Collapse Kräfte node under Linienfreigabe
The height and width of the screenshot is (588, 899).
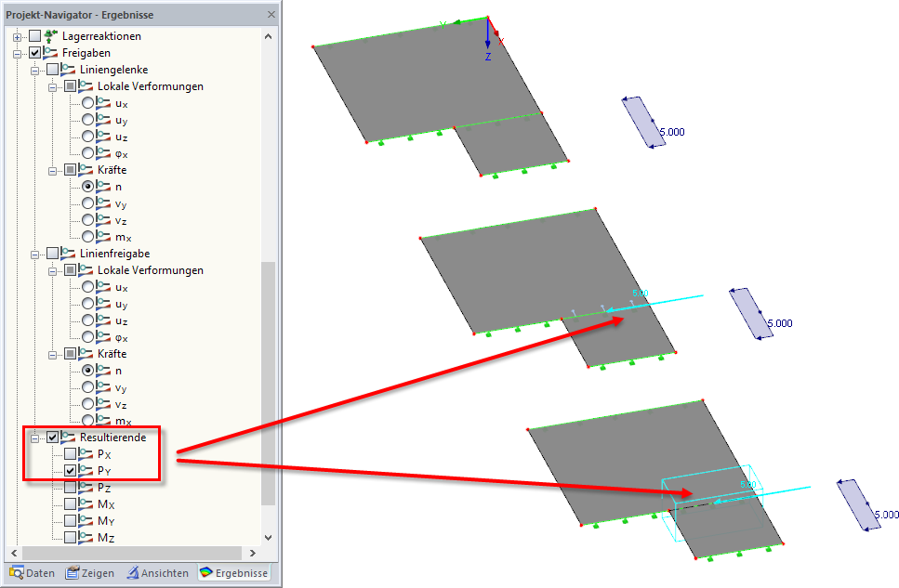click(53, 355)
